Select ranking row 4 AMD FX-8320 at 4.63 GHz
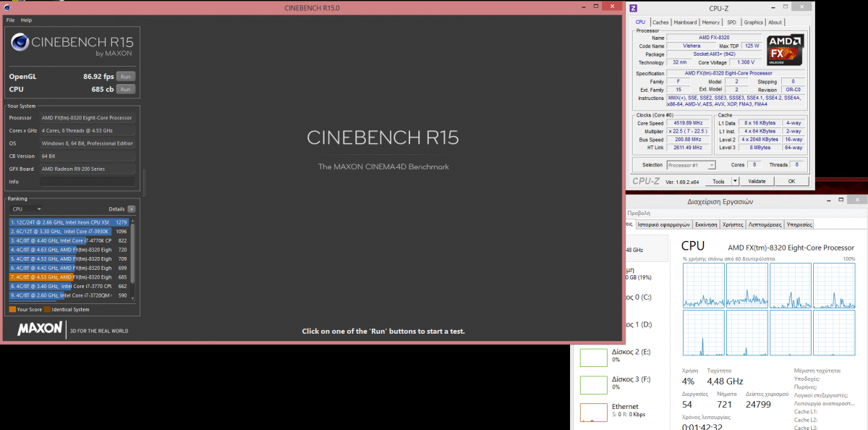 pyautogui.click(x=69, y=250)
